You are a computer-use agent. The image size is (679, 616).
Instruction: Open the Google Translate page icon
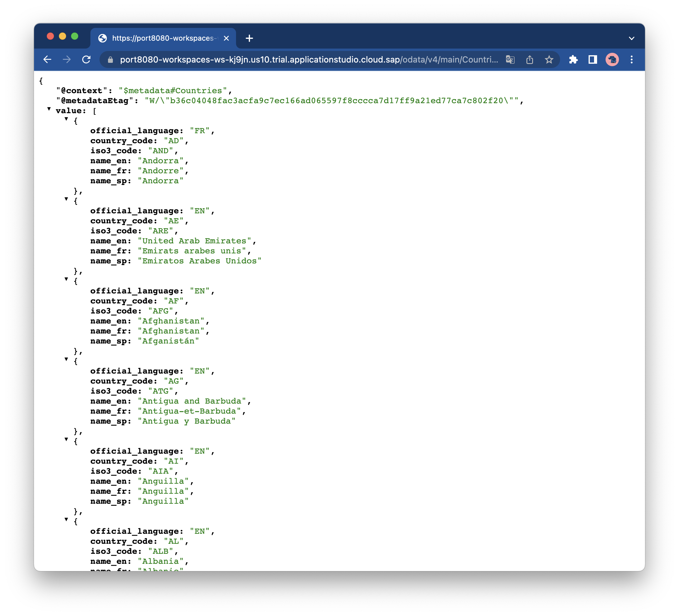(510, 59)
